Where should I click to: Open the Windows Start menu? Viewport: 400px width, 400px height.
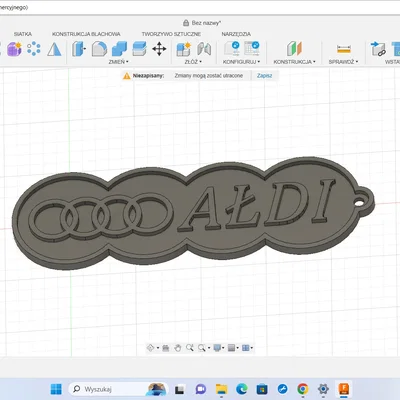56,389
